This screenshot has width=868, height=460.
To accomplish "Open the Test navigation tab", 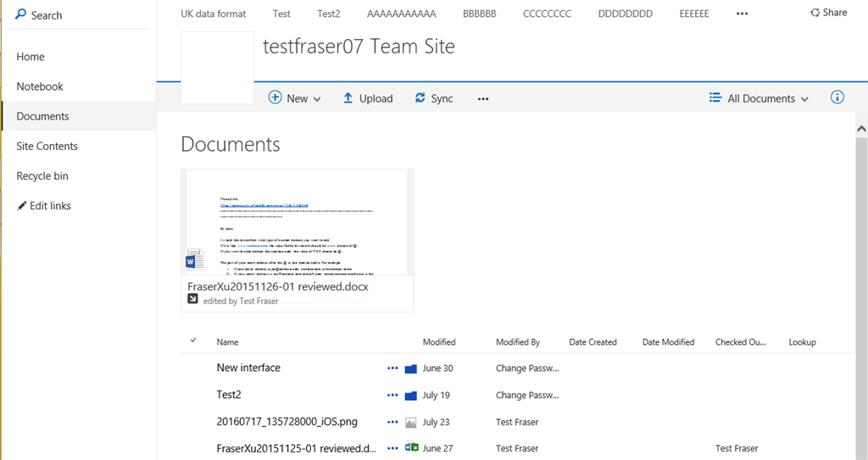I will click(x=281, y=14).
